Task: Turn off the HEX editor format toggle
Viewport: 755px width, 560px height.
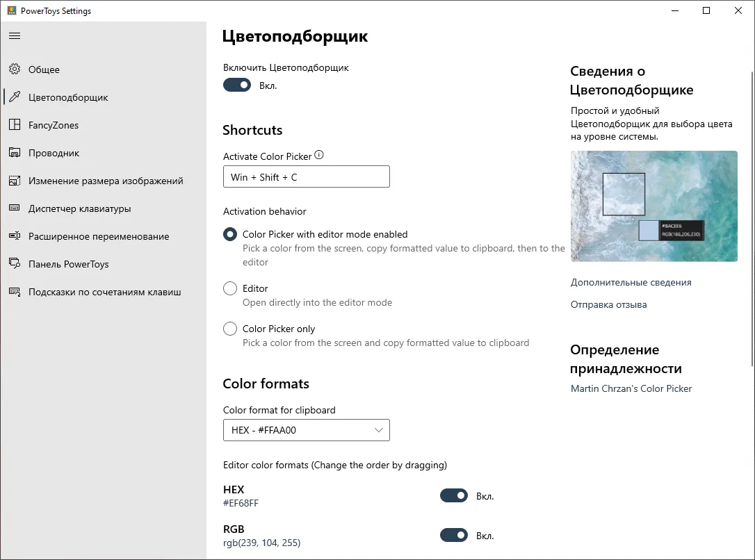Action: 453,496
